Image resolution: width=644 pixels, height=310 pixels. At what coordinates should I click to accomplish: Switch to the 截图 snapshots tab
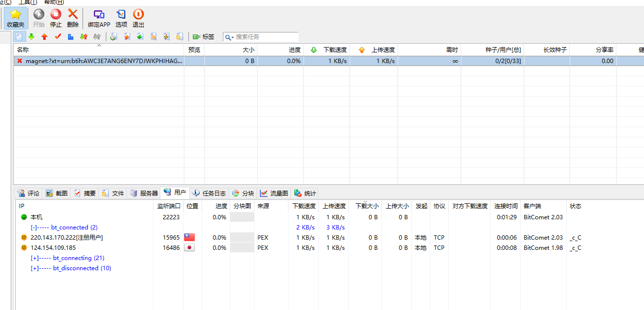pyautogui.click(x=56, y=193)
